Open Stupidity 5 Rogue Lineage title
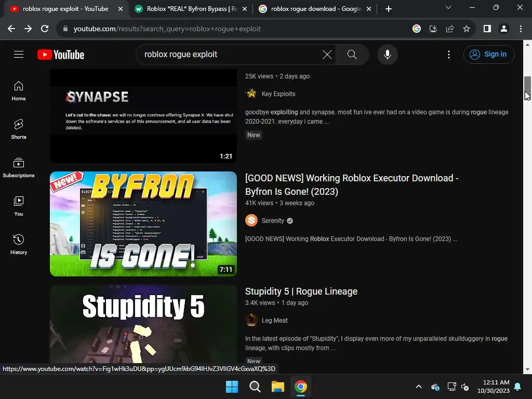The height and width of the screenshot is (399, 532). [301, 291]
